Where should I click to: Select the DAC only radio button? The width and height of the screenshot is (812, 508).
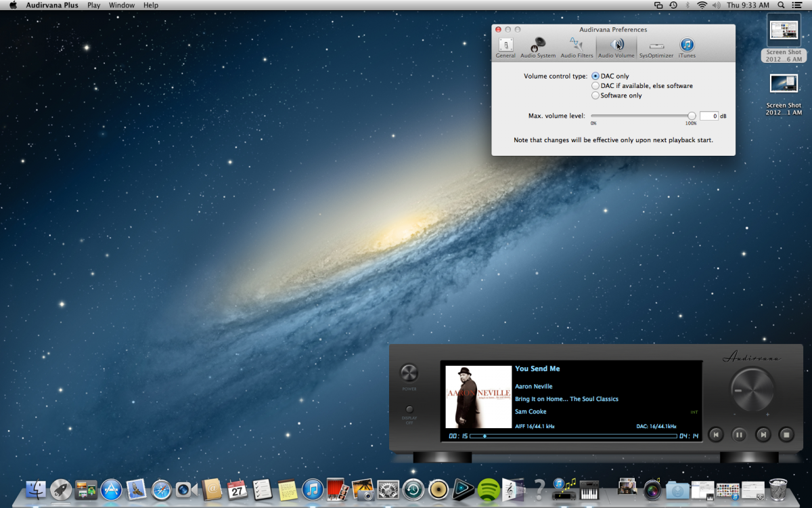point(595,77)
